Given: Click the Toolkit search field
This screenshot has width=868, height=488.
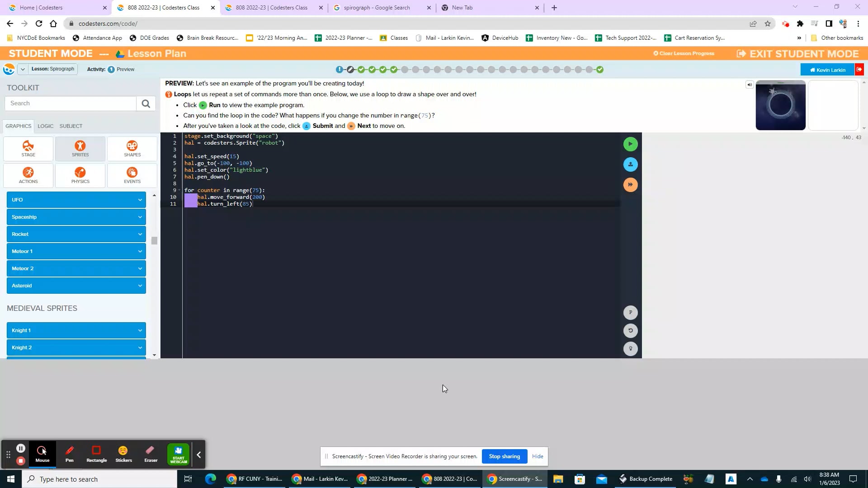Looking at the screenshot, I should point(70,103).
